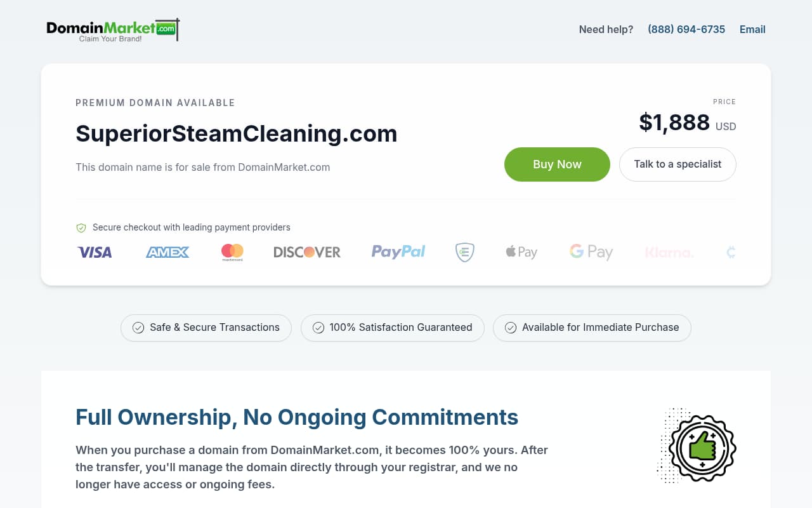Image resolution: width=812 pixels, height=508 pixels.
Task: Click the Klarna payment icon
Action: pos(669,252)
